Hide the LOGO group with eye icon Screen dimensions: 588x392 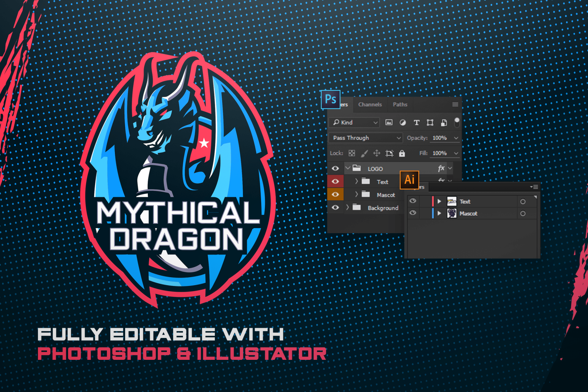[335, 168]
